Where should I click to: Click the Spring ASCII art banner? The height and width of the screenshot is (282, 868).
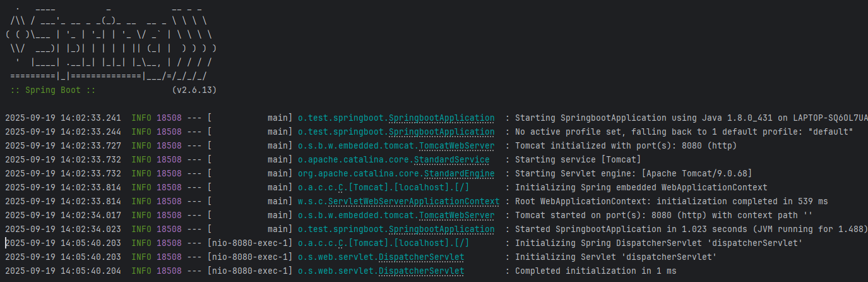coord(111,42)
